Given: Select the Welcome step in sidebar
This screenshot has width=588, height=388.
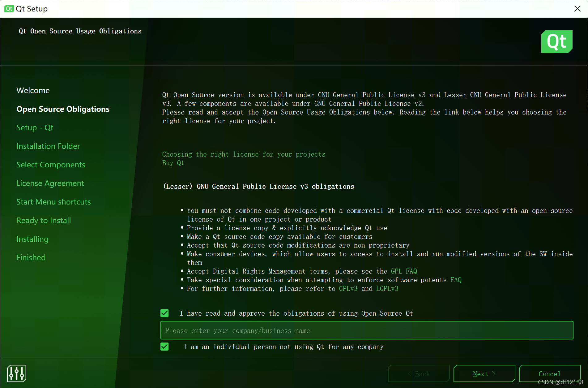Looking at the screenshot, I should coord(33,90).
